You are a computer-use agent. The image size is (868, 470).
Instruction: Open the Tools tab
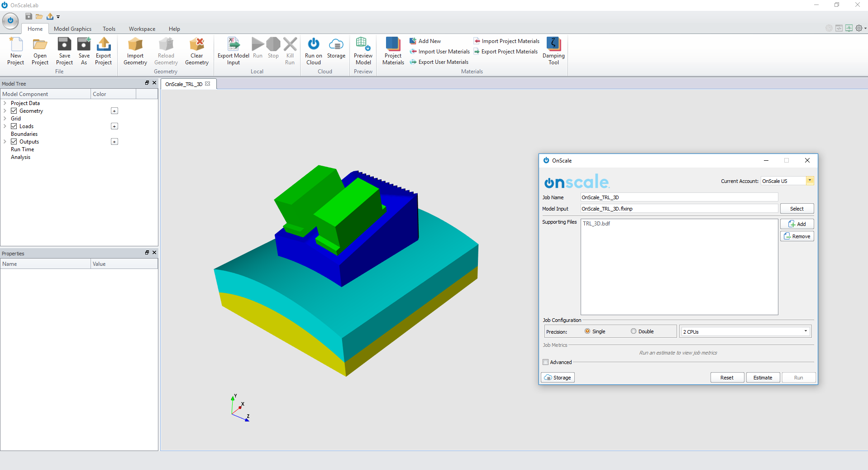pos(109,29)
